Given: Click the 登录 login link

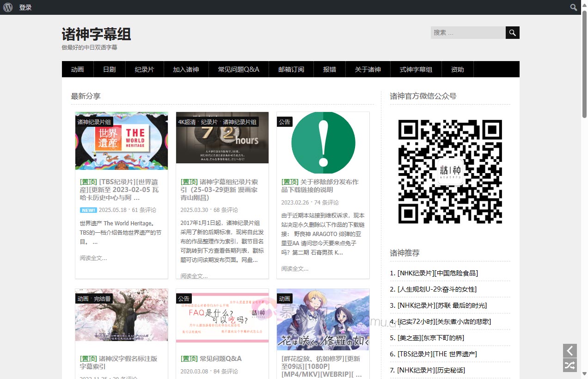Looking at the screenshot, I should pos(25,7).
